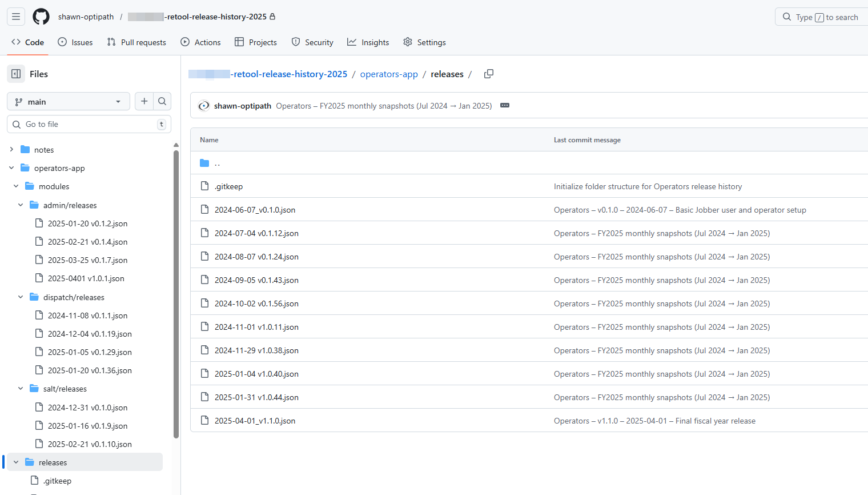Screen dimensions: 868x495
Task: Copy the releases path to clipboard
Action: (489, 74)
